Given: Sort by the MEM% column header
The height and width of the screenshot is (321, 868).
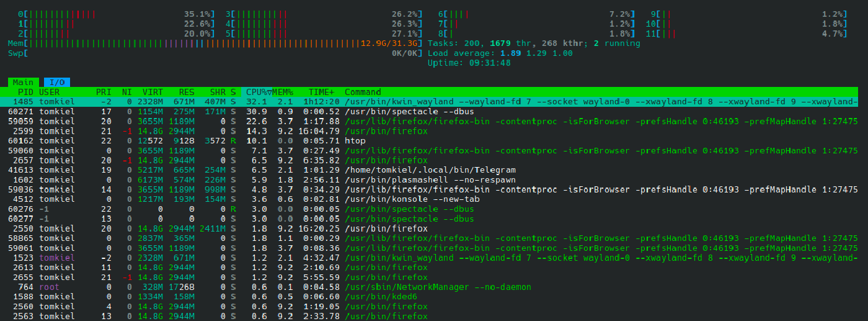Looking at the screenshot, I should coord(283,92).
